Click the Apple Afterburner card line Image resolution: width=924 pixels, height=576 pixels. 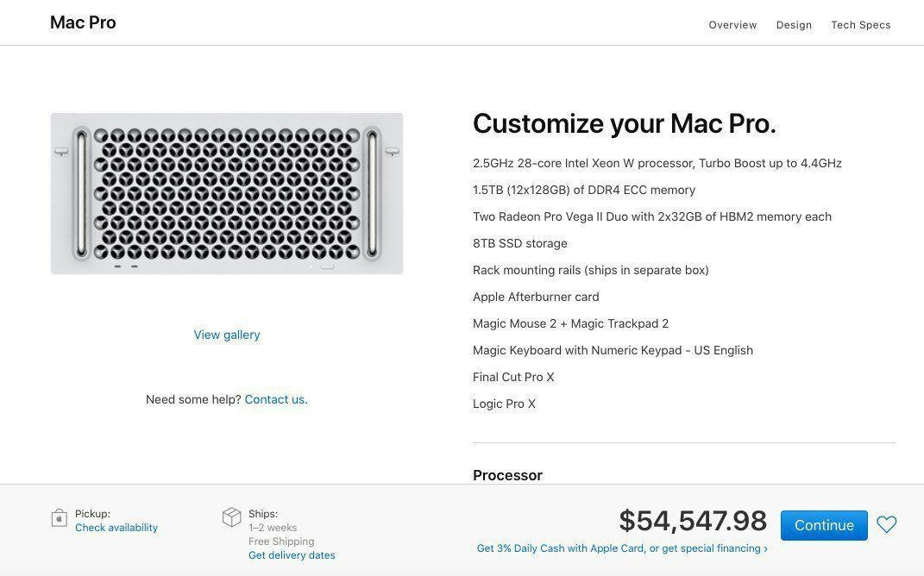click(536, 297)
